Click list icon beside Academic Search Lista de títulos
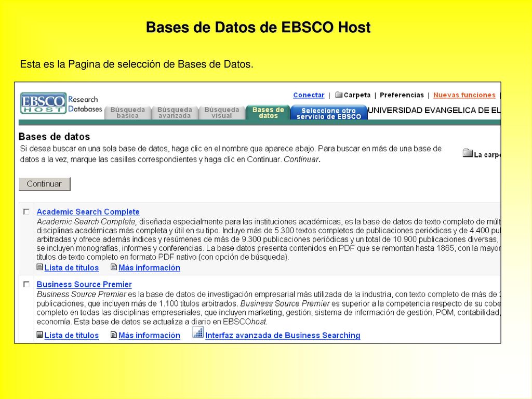The height and width of the screenshot is (399, 532). [x=39, y=268]
